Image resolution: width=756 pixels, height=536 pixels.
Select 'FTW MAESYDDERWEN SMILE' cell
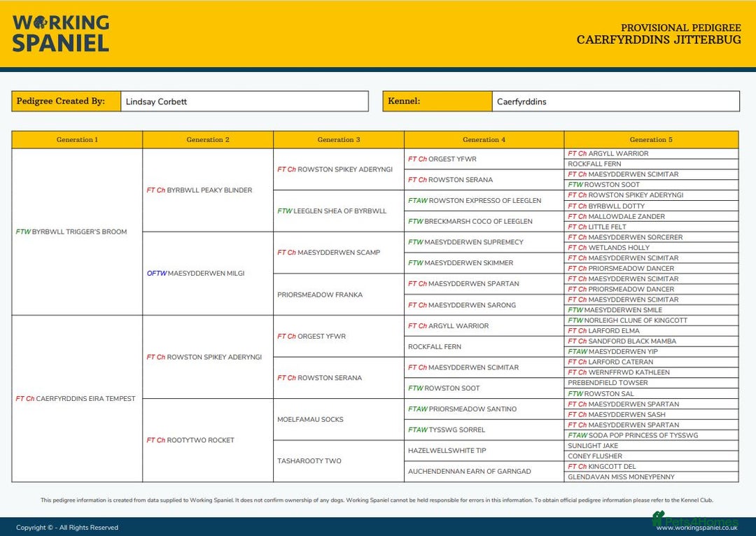tap(651, 310)
